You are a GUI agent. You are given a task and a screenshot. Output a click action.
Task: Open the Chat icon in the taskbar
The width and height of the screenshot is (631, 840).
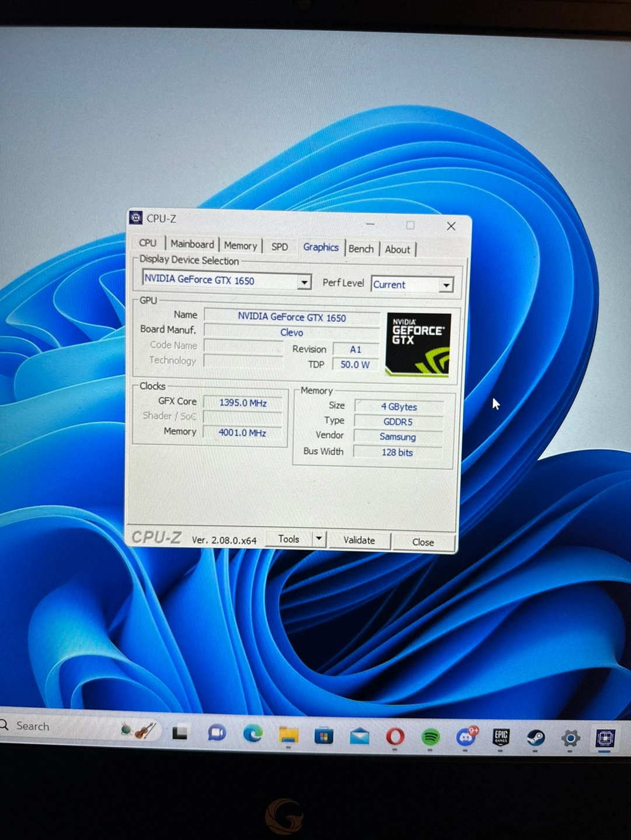[x=217, y=733]
